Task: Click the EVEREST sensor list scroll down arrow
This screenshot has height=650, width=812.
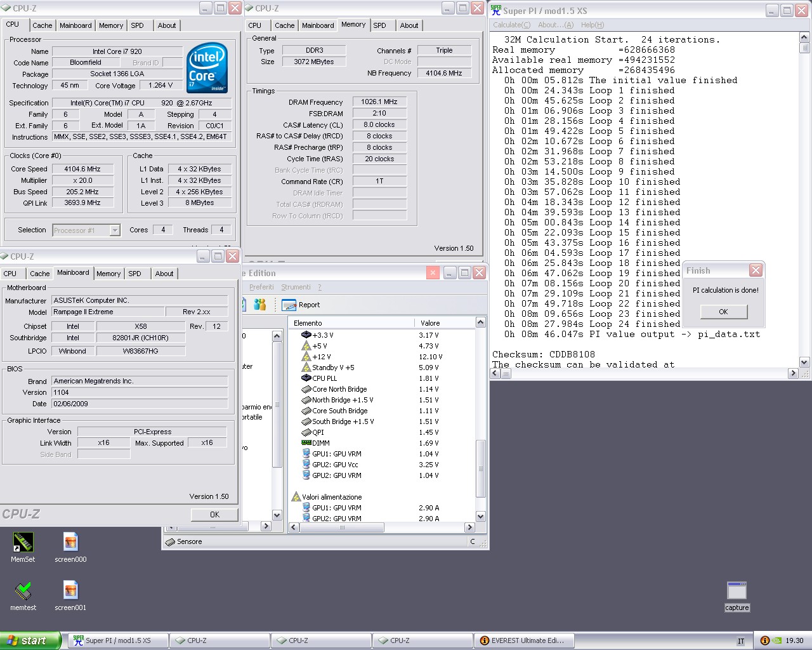Action: pyautogui.click(x=480, y=517)
